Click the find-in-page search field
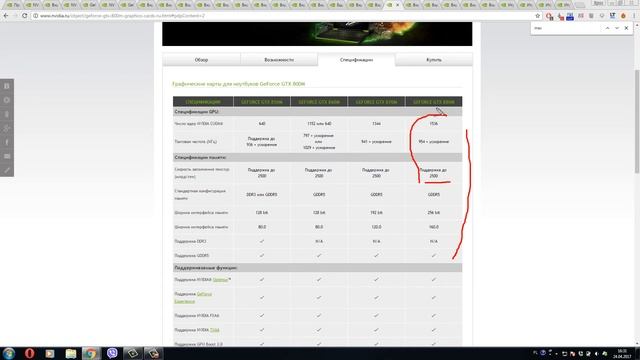 565,28
